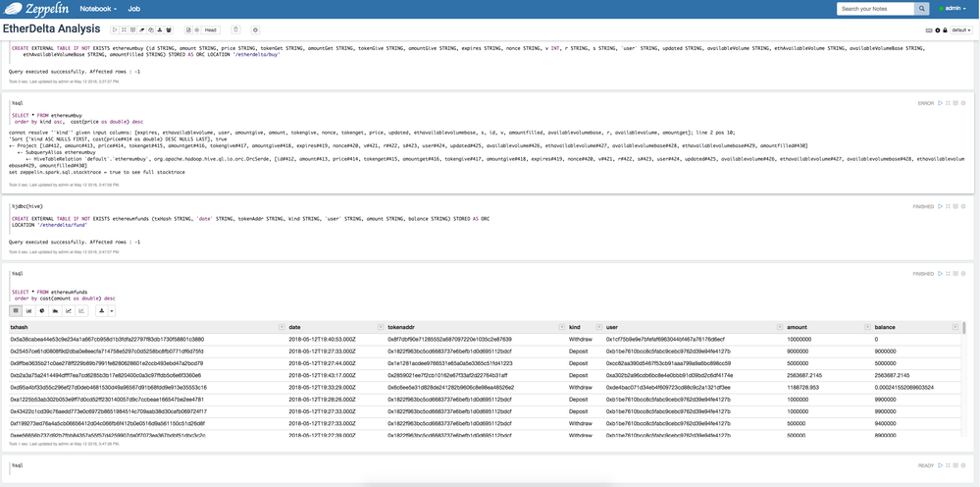The height and width of the screenshot is (487, 980).
Task: Open the cron scheduler clock icon
Action: coord(255,30)
